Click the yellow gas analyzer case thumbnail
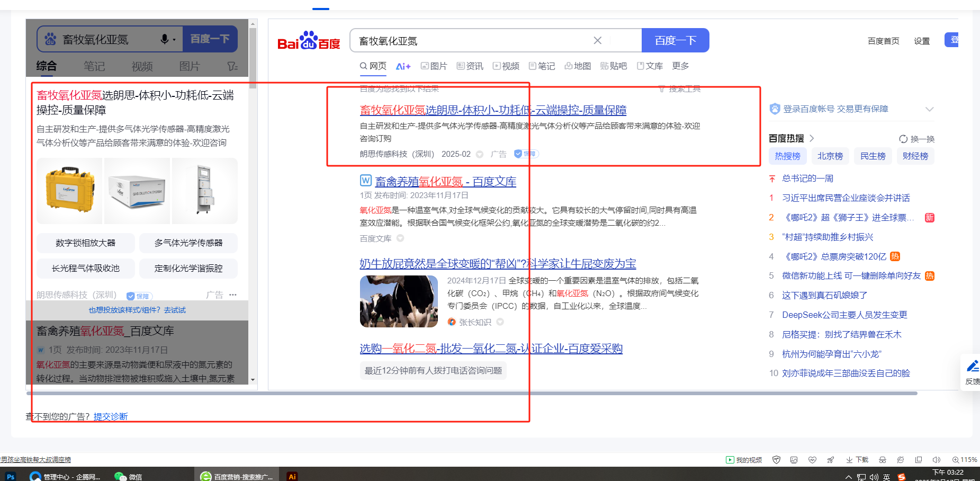Screen dimensions: 980x481 tap(69, 191)
